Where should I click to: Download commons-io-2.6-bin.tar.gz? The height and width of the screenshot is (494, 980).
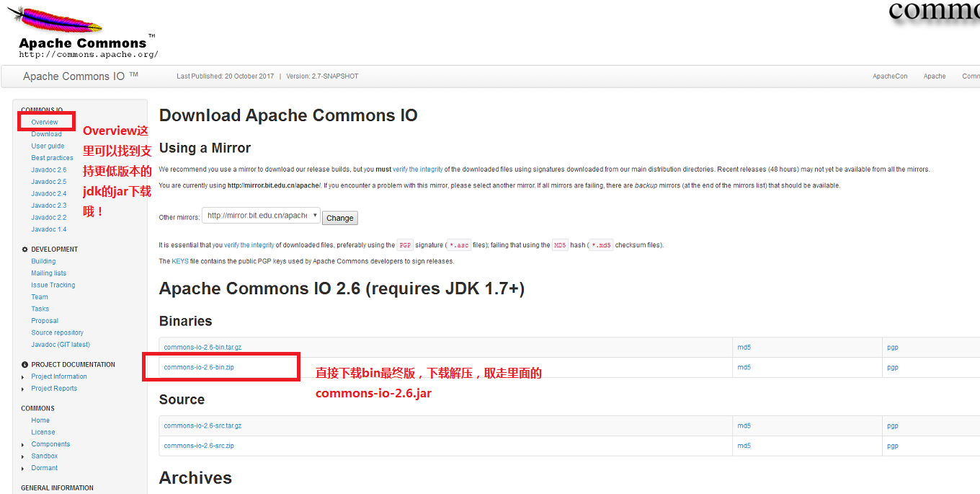tap(202, 348)
